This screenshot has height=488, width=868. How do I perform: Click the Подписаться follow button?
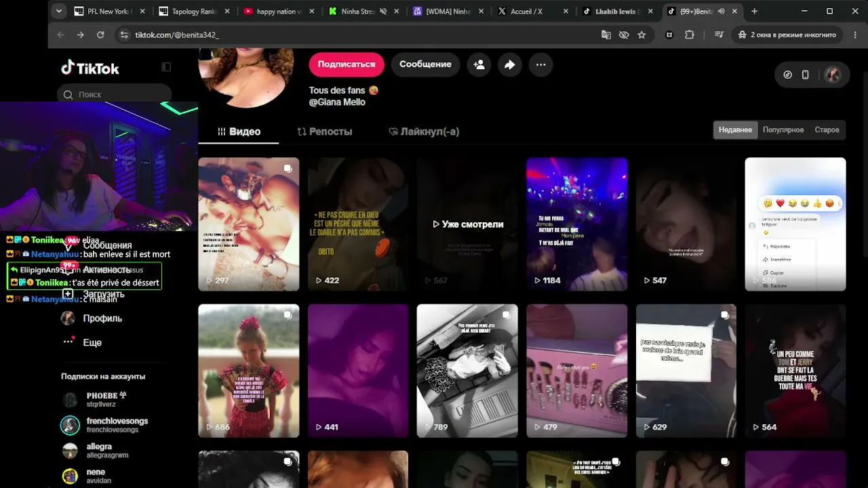(347, 64)
